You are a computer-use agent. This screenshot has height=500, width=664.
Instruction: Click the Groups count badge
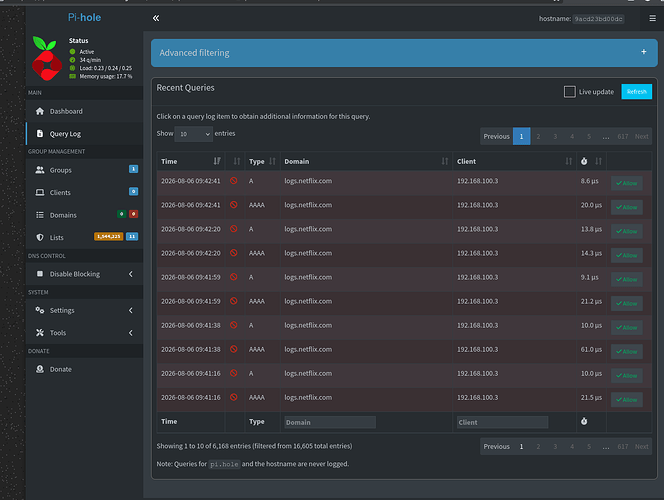(133, 169)
